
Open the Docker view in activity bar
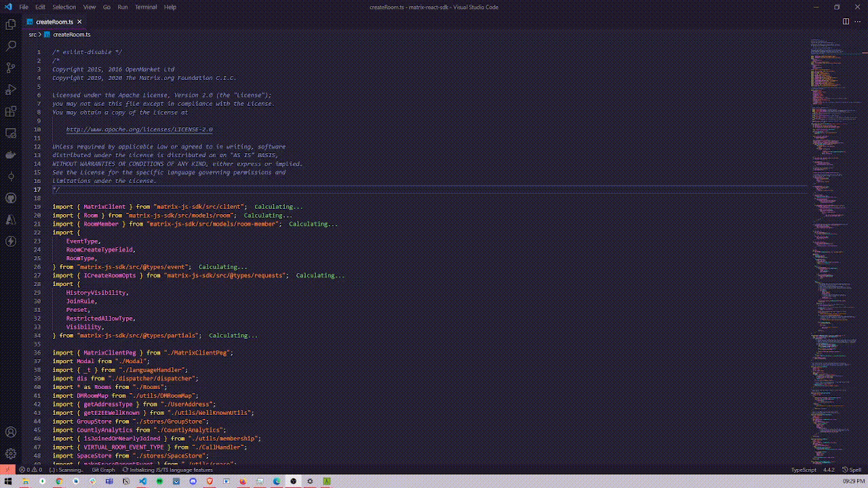(x=10, y=155)
